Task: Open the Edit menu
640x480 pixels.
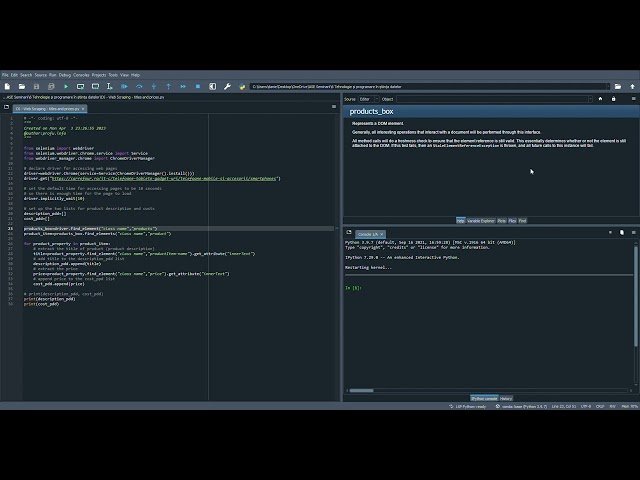Action: 14,75
